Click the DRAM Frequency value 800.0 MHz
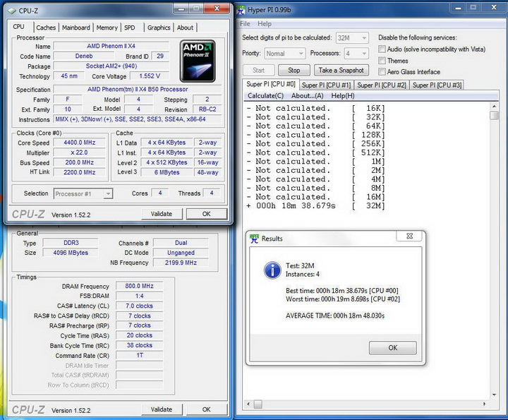Viewport: 508px width, 420px height. click(x=139, y=286)
